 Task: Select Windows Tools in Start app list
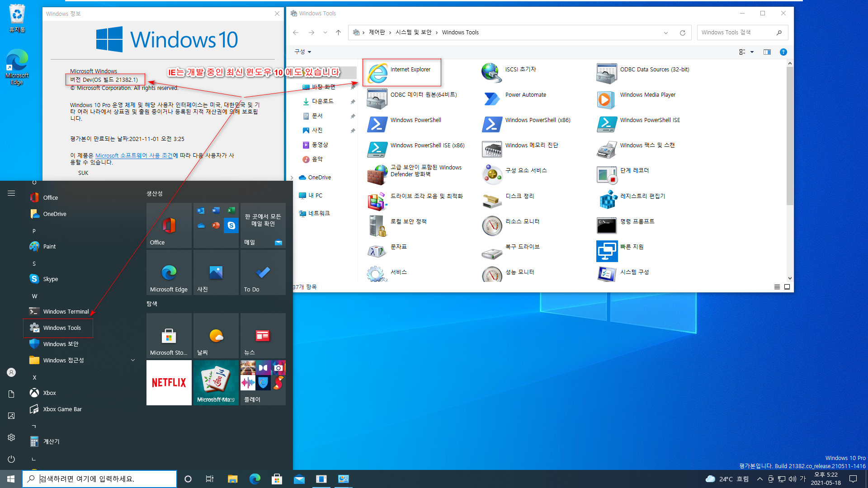[x=58, y=328]
